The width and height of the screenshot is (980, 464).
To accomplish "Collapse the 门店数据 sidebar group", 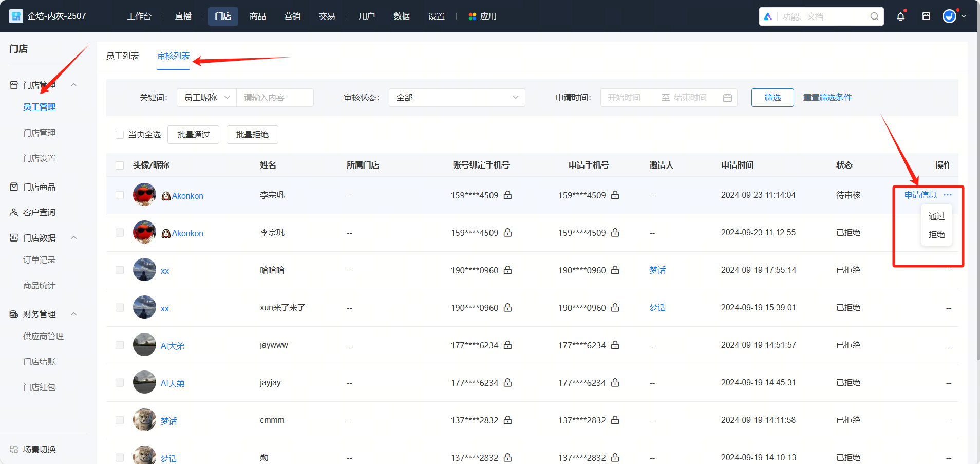I will (74, 237).
